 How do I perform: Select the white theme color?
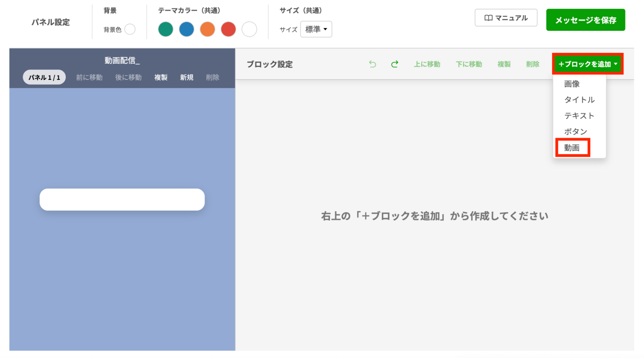pos(249,29)
